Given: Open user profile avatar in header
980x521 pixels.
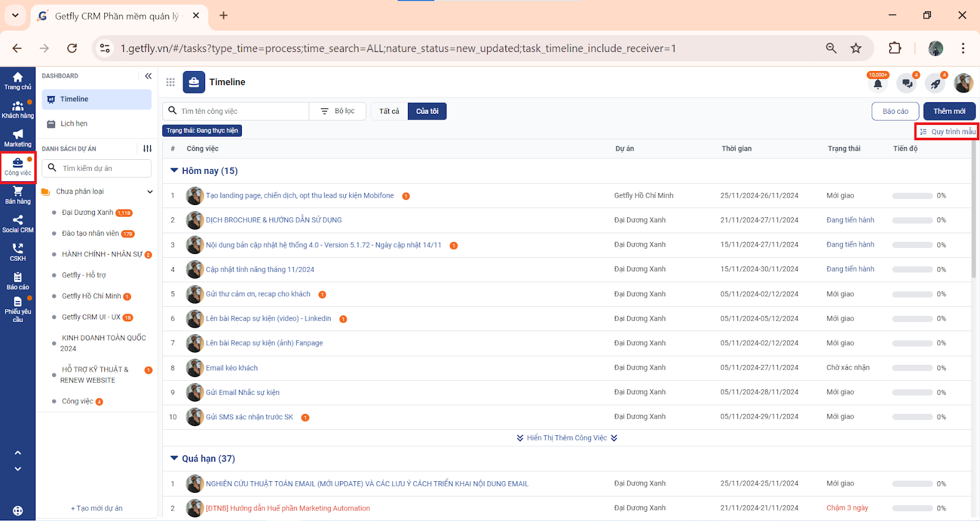Looking at the screenshot, I should point(963,83).
